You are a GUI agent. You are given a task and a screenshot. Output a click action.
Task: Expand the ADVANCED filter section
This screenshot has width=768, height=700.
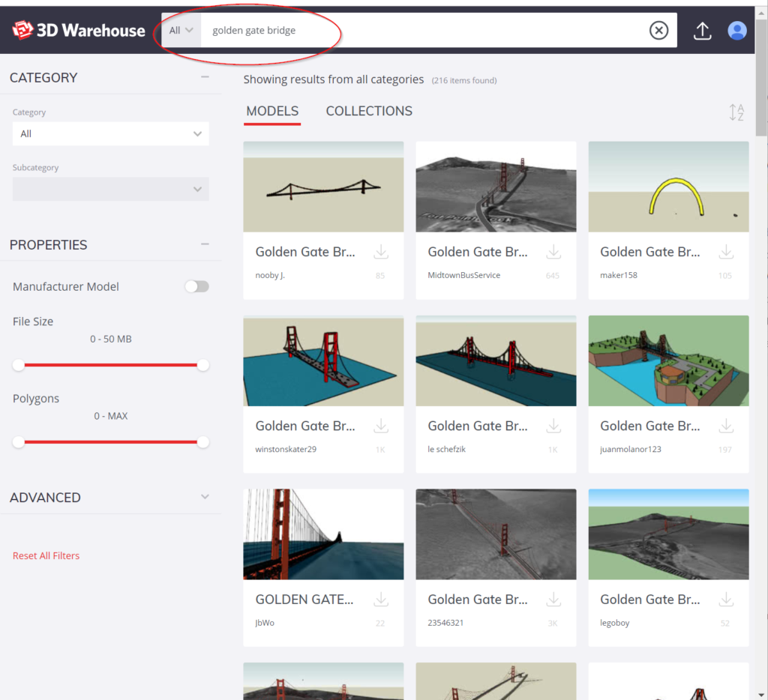(x=205, y=497)
